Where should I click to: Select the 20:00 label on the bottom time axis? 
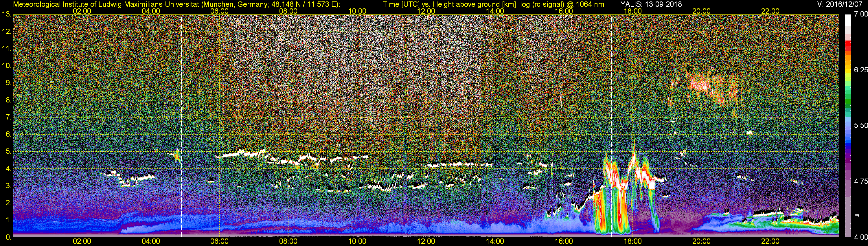702,242
